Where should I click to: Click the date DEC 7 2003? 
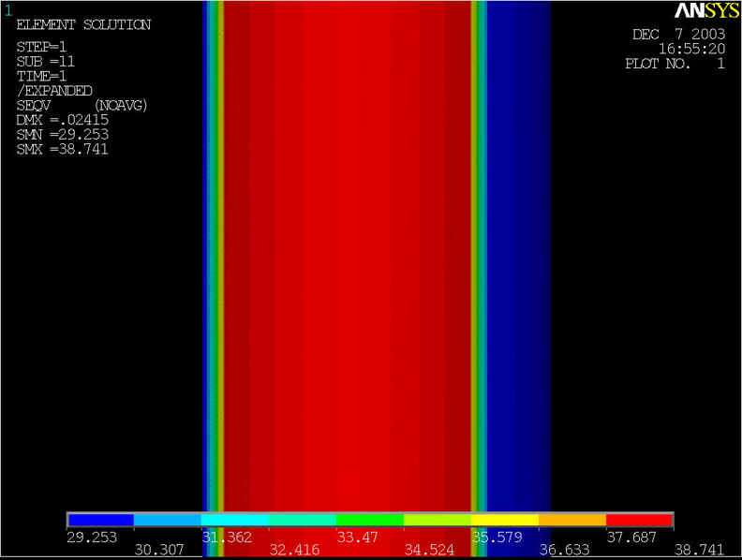pyautogui.click(x=678, y=35)
